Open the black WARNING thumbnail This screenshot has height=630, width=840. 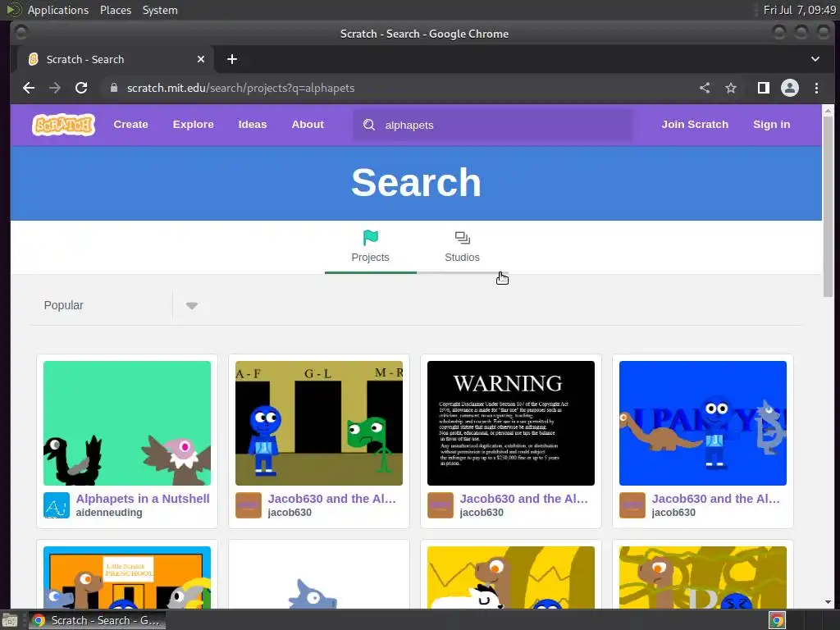(x=510, y=423)
